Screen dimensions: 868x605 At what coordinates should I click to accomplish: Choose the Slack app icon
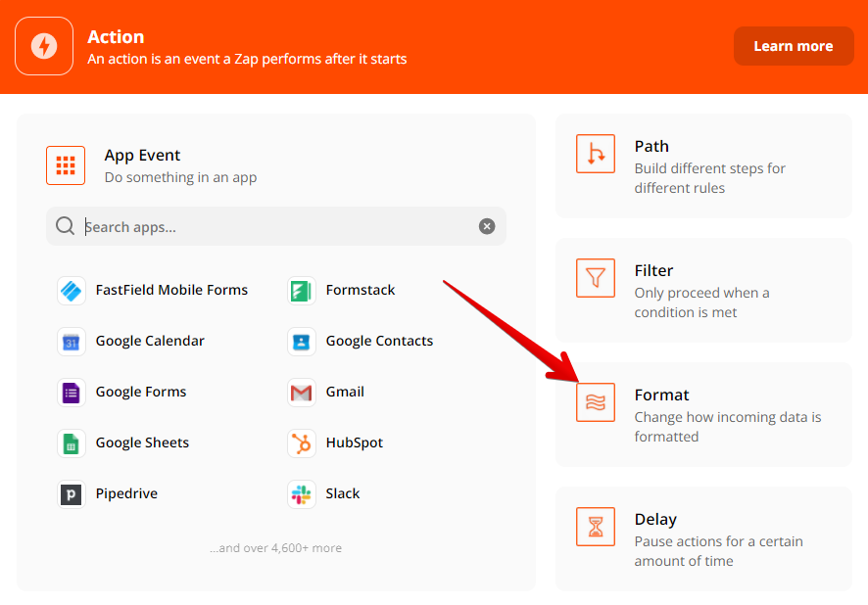pos(301,493)
